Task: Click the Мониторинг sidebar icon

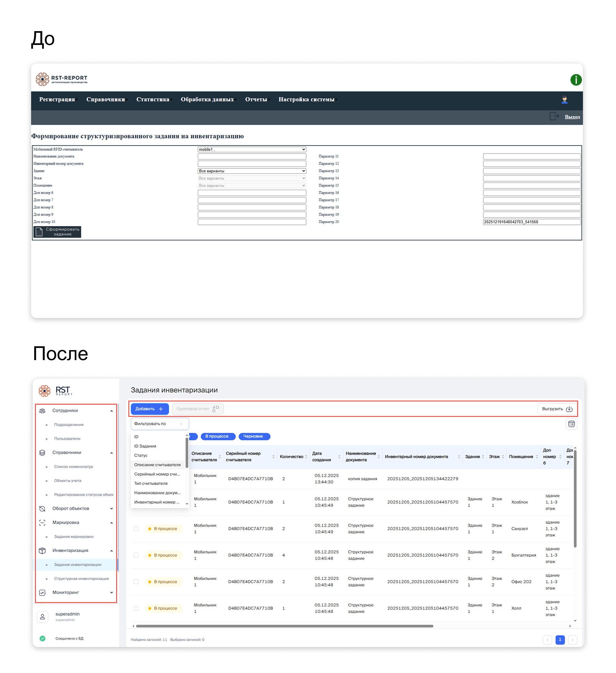Action: coord(42,592)
